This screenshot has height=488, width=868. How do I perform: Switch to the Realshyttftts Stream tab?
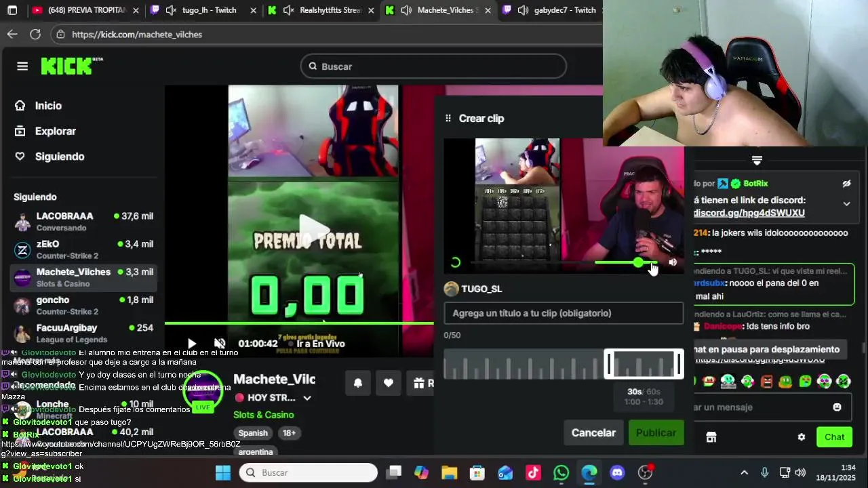[x=320, y=10]
